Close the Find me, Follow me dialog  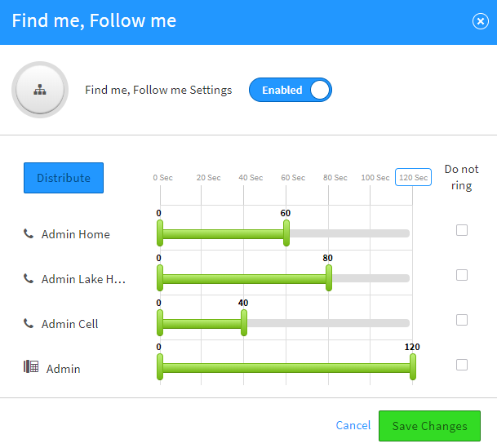pos(480,21)
